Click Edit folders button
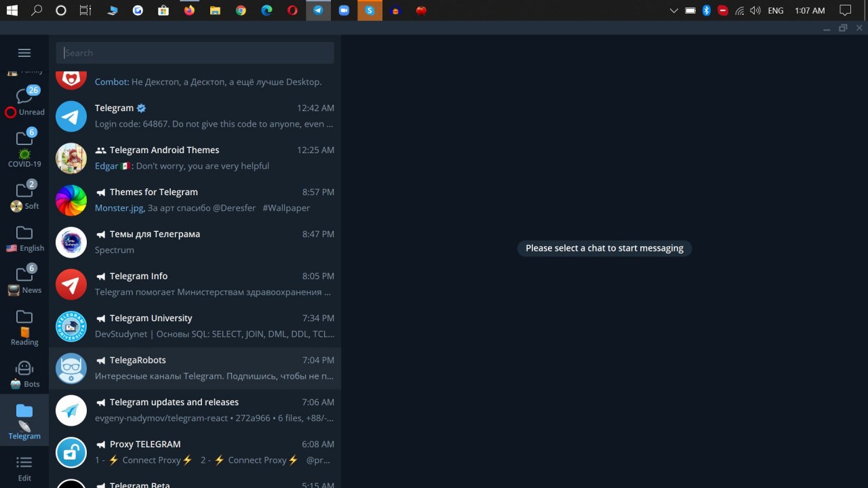Image resolution: width=868 pixels, height=488 pixels. (x=24, y=468)
